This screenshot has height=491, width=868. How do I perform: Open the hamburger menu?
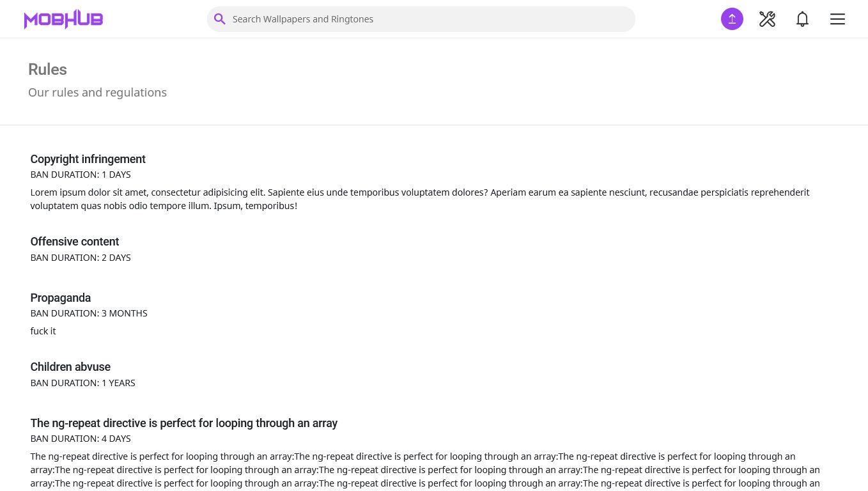837,19
